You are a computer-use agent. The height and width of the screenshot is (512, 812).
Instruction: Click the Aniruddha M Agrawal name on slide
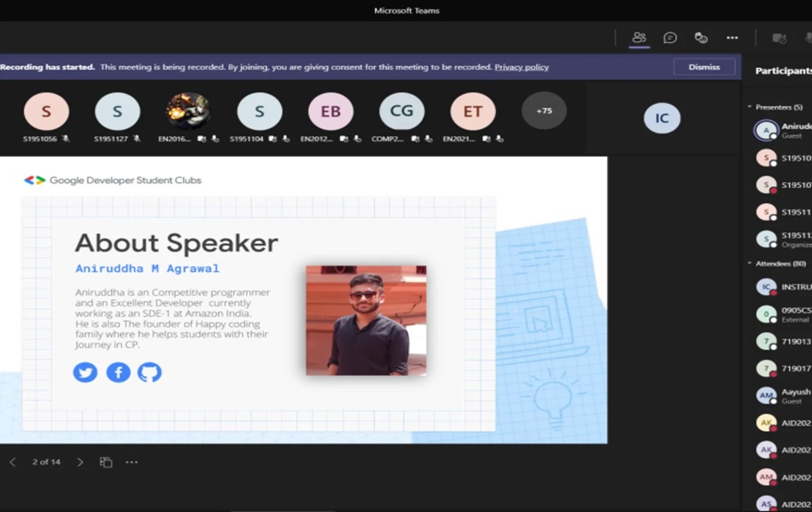coord(148,268)
